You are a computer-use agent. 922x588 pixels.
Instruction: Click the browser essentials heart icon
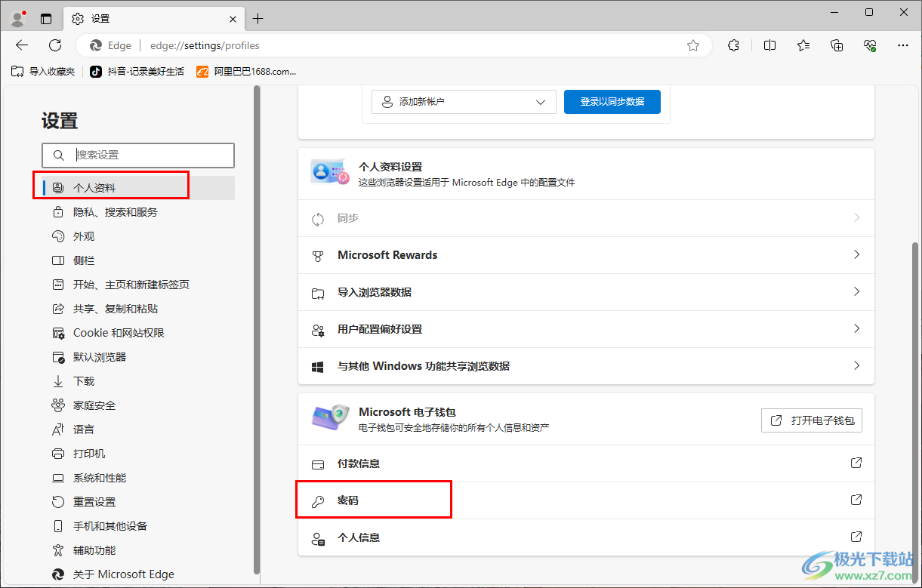(x=870, y=45)
